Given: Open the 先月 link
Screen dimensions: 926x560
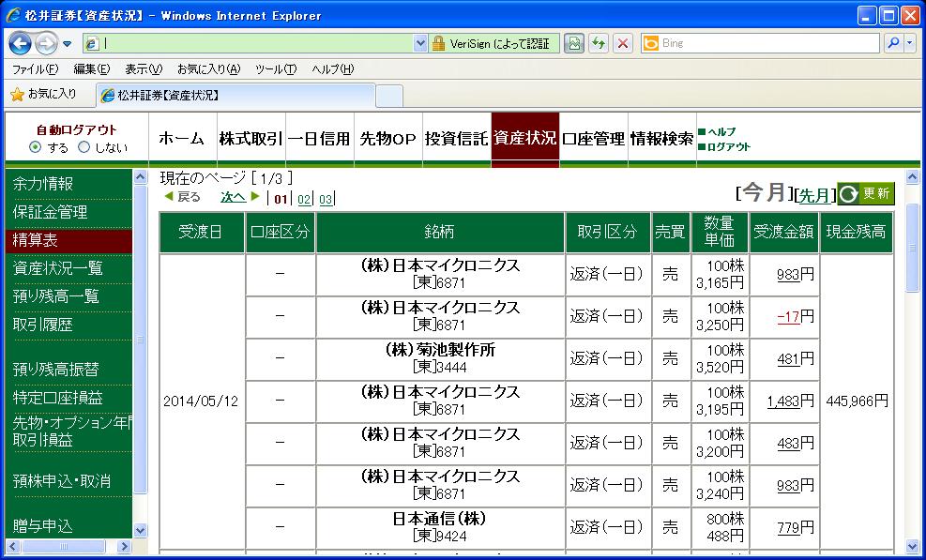Looking at the screenshot, I should pos(813,195).
